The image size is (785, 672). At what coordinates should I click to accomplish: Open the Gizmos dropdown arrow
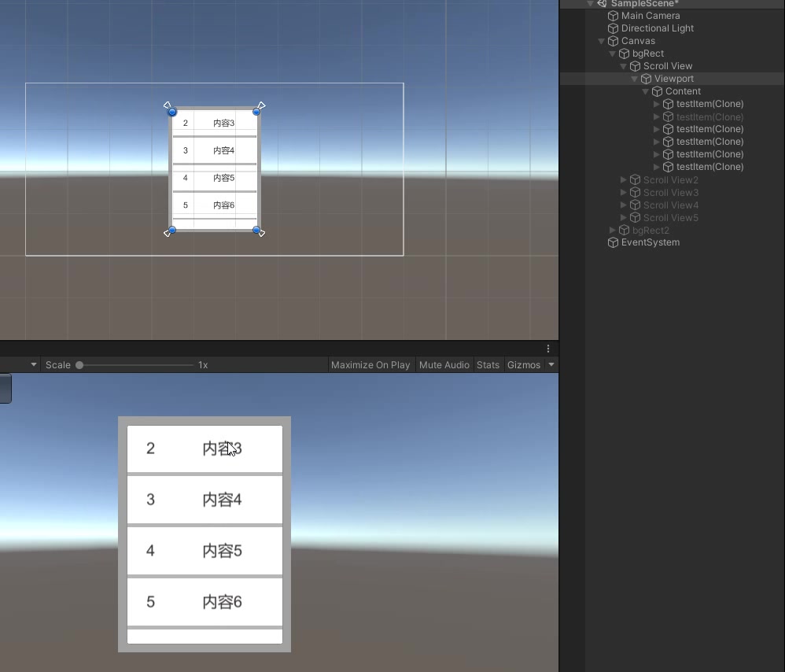pyautogui.click(x=551, y=365)
